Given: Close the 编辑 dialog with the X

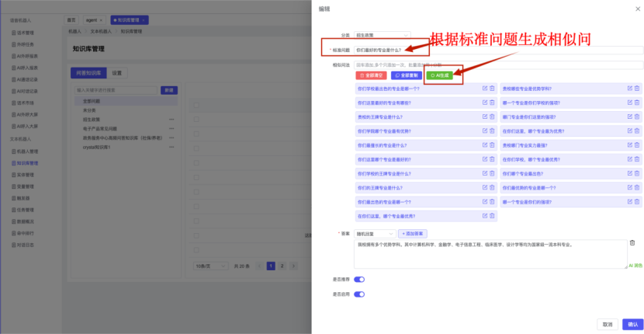Looking at the screenshot, I should tap(634, 9).
